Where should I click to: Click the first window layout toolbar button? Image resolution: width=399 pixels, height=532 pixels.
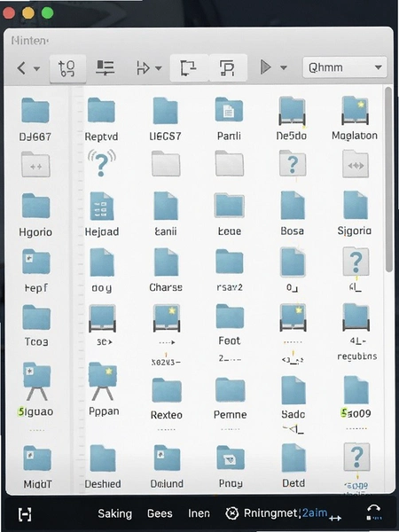[x=189, y=67]
